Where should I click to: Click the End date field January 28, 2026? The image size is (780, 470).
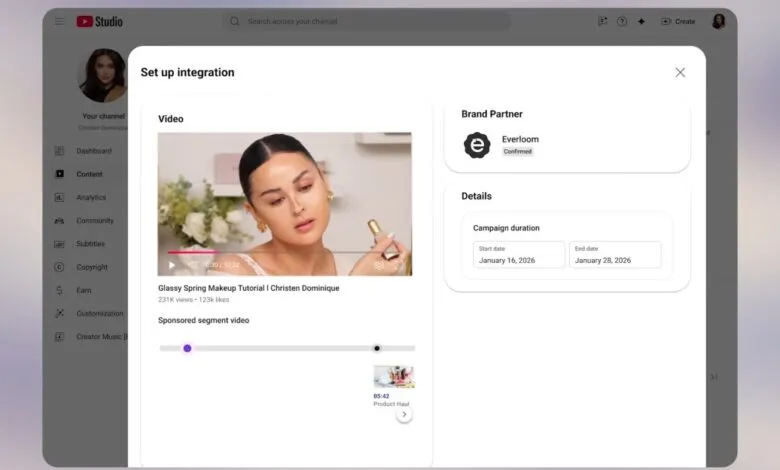click(x=615, y=255)
